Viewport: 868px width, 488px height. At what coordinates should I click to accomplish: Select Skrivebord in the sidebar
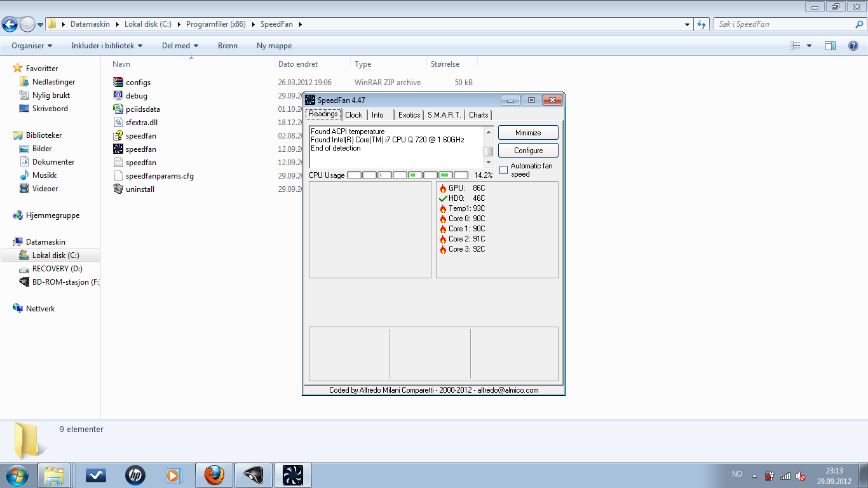pyautogui.click(x=50, y=109)
